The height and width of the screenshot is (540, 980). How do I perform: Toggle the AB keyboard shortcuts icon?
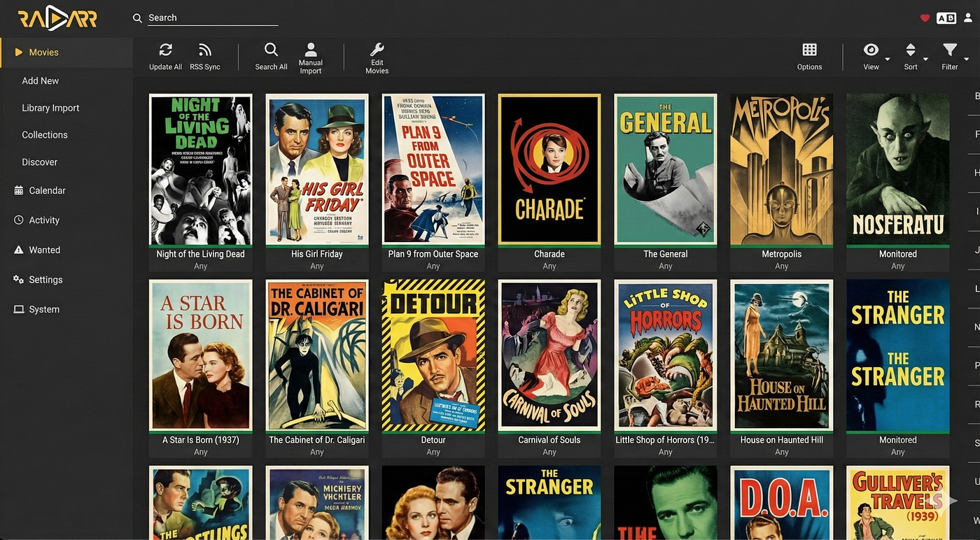click(x=946, y=18)
